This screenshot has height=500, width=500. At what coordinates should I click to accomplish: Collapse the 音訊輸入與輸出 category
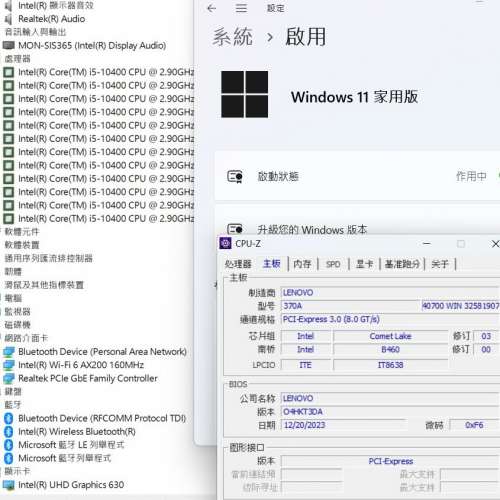click(x=35, y=32)
